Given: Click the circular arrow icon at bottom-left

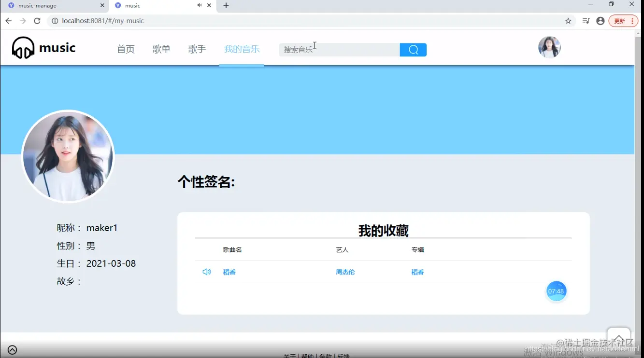Looking at the screenshot, I should 12,350.
